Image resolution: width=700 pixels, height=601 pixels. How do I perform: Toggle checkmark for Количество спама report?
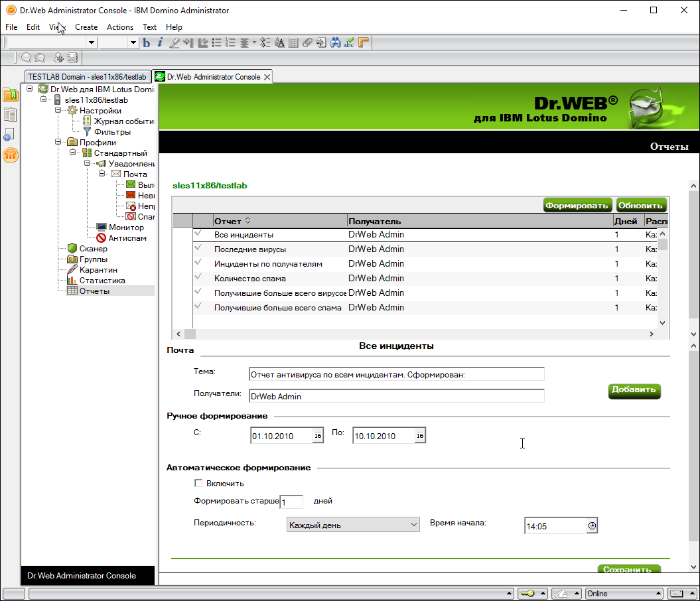coord(198,277)
